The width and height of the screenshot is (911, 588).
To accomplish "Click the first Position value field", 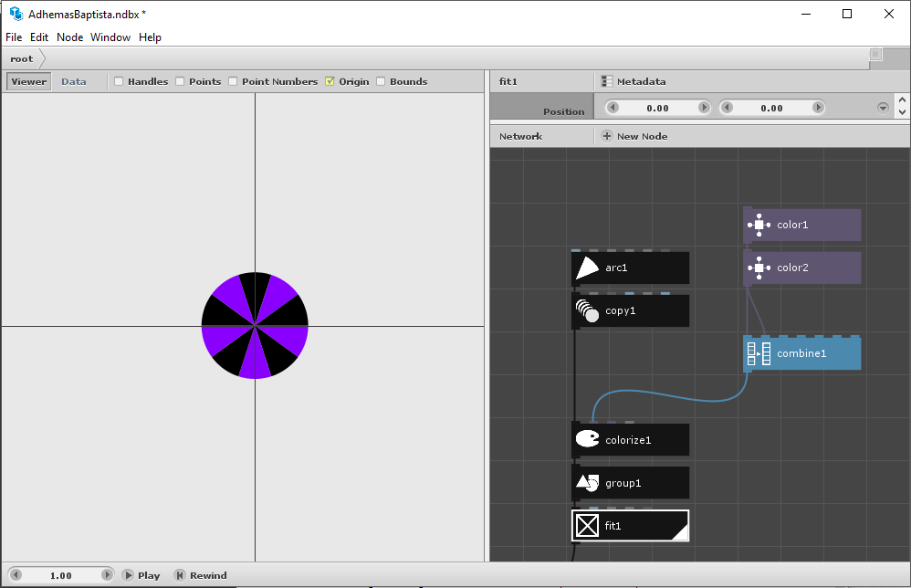I will tap(657, 108).
